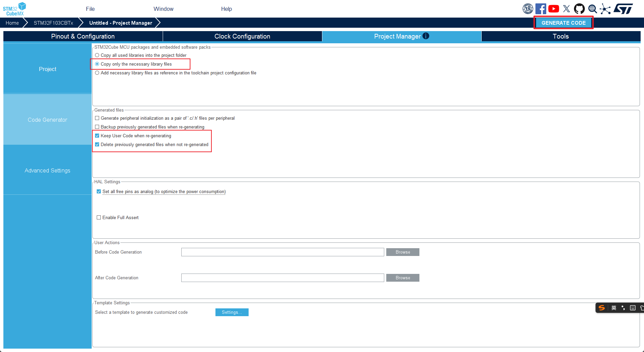Focus the After Code Generation input field

(282, 278)
